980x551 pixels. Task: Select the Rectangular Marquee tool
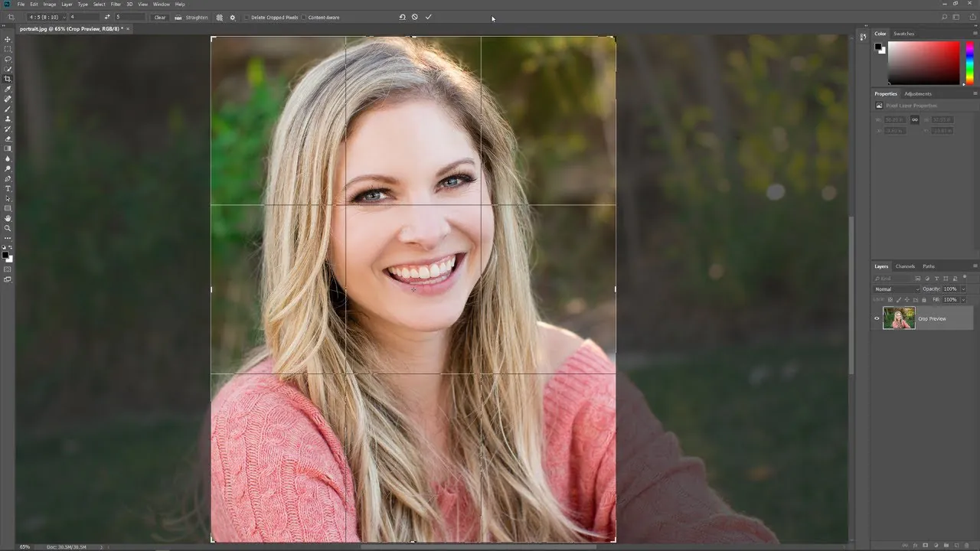pyautogui.click(x=8, y=49)
